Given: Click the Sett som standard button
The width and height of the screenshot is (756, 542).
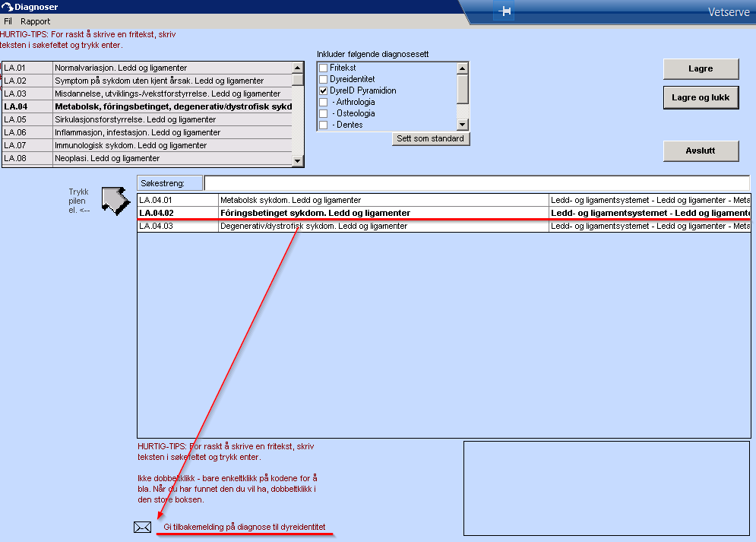Looking at the screenshot, I should coord(431,138).
